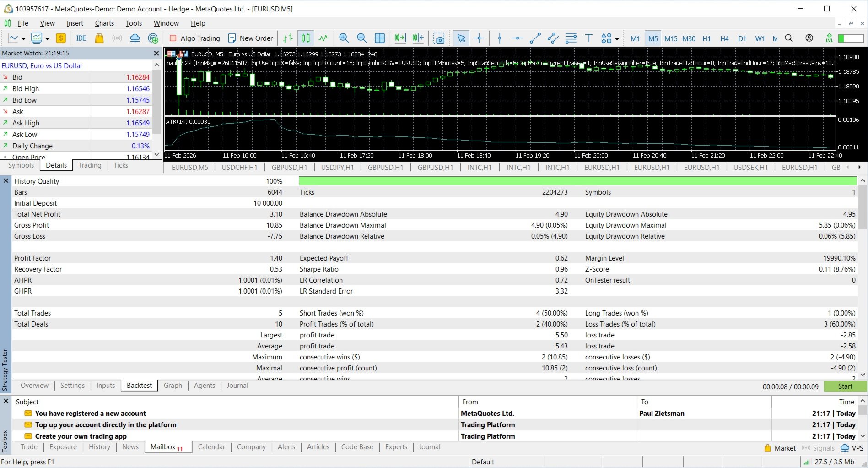The height and width of the screenshot is (468, 868).
Task: Open the MetaEditor IDE
Action: coord(81,38)
